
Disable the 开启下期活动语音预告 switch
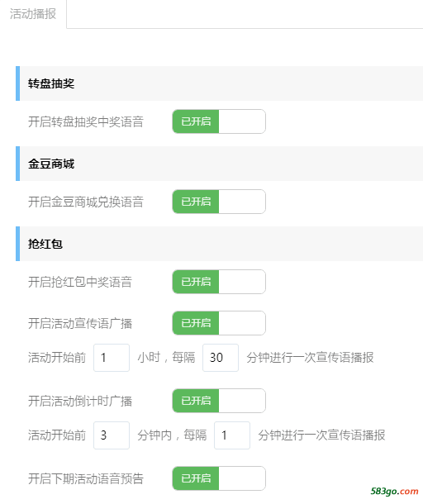[x=219, y=478]
